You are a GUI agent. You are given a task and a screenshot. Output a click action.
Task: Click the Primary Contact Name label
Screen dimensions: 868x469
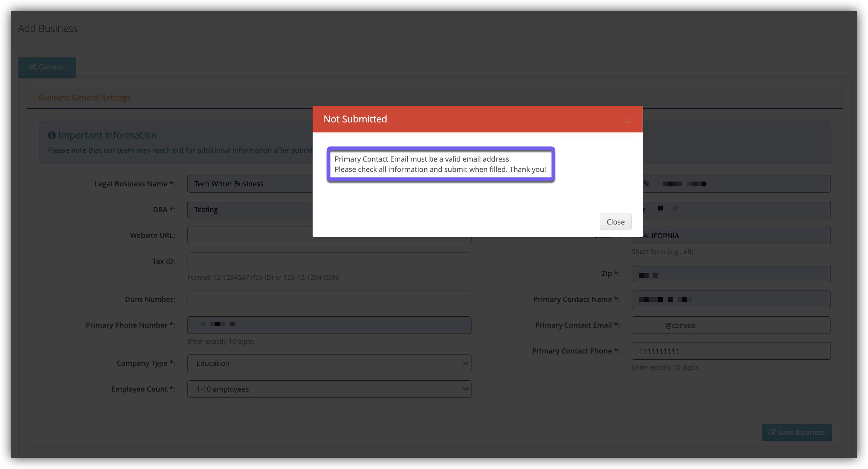[x=576, y=299]
